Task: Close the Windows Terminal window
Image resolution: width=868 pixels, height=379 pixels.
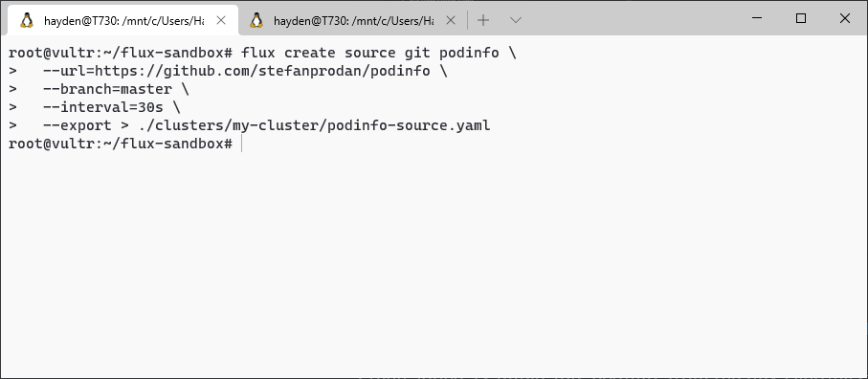Action: pos(845,18)
